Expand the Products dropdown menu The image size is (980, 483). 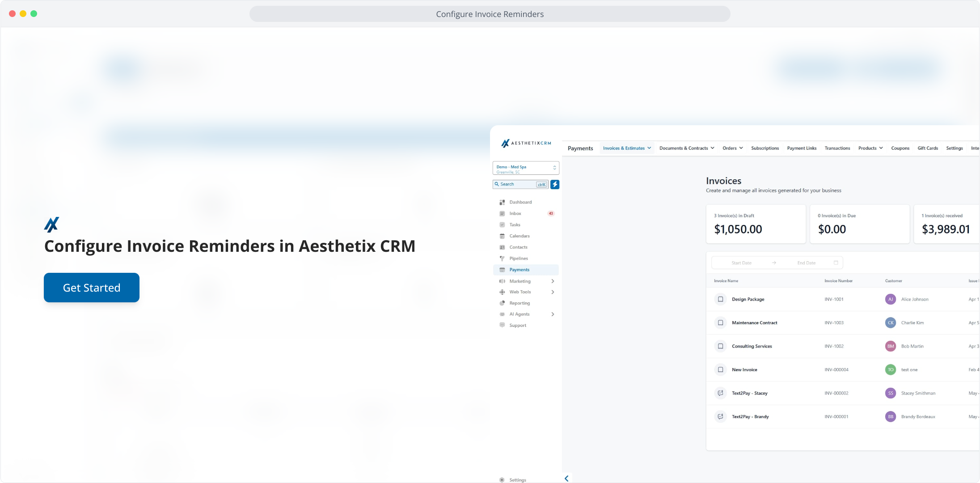pos(870,148)
